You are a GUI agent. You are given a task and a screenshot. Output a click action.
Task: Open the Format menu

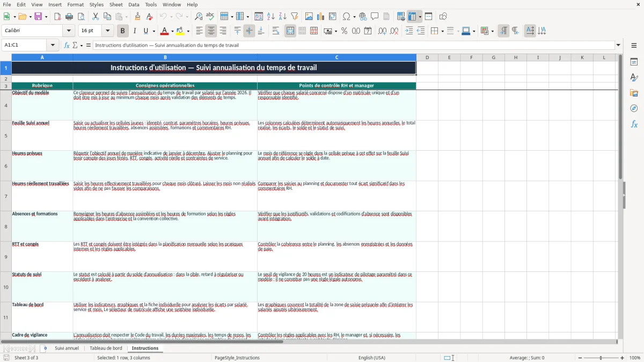click(x=76, y=4)
